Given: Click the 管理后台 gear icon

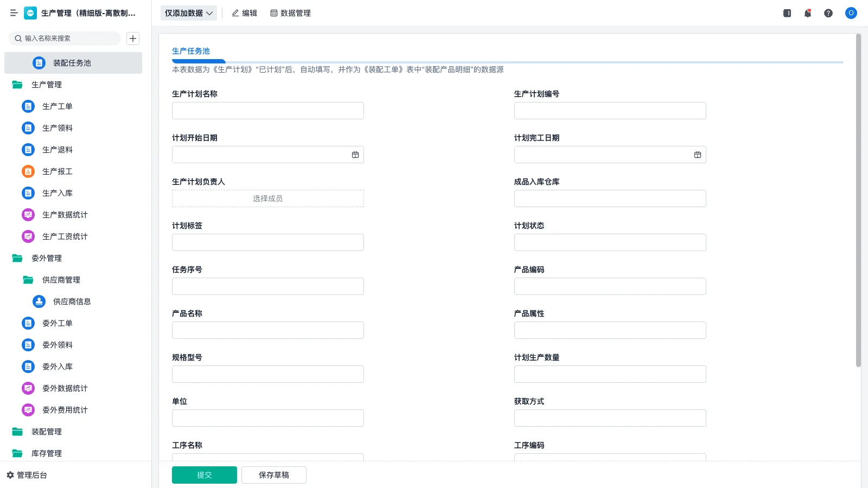Looking at the screenshot, I should [10, 475].
